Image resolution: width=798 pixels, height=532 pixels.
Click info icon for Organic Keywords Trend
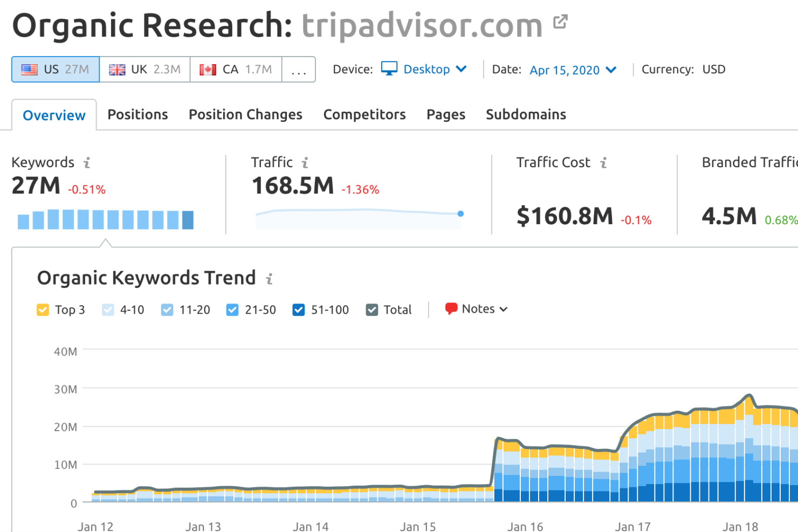tap(269, 279)
